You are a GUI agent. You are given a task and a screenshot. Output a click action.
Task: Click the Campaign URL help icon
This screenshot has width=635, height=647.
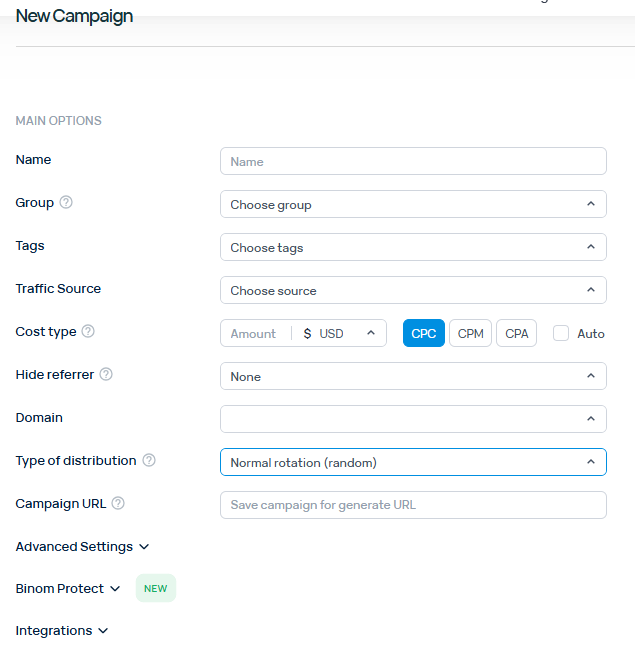118,503
